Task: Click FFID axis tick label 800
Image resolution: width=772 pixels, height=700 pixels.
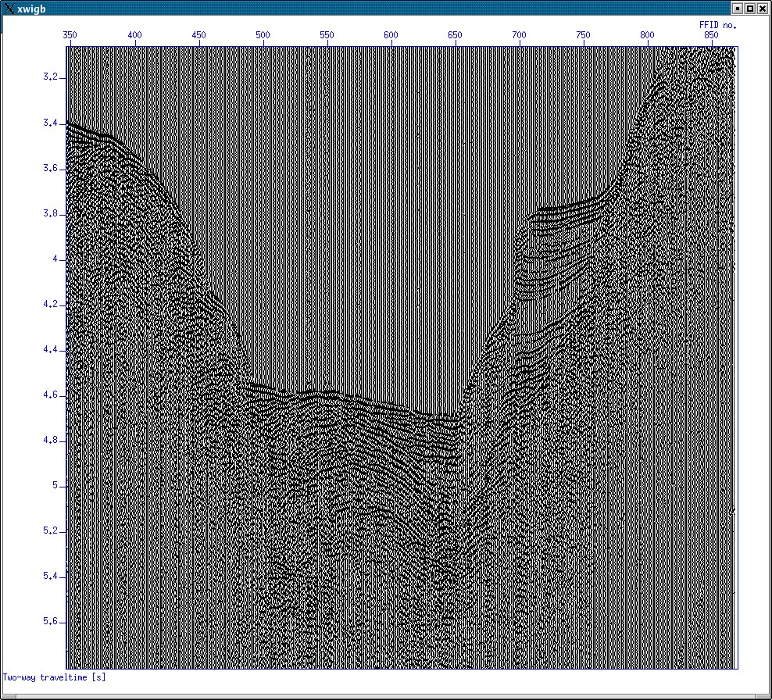Action: coord(646,35)
